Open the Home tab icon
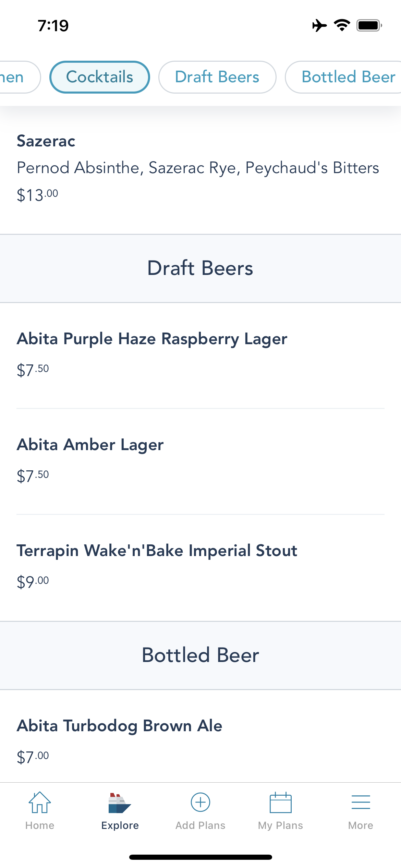The width and height of the screenshot is (401, 868). coord(40,803)
